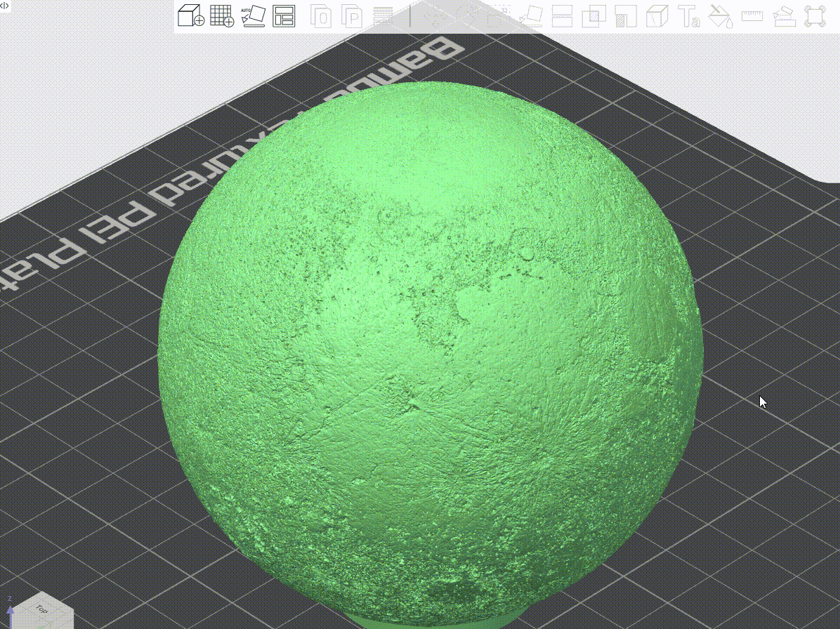840x629 pixels.
Task: Click the last toolbar icon with corner squares
Action: (815, 16)
